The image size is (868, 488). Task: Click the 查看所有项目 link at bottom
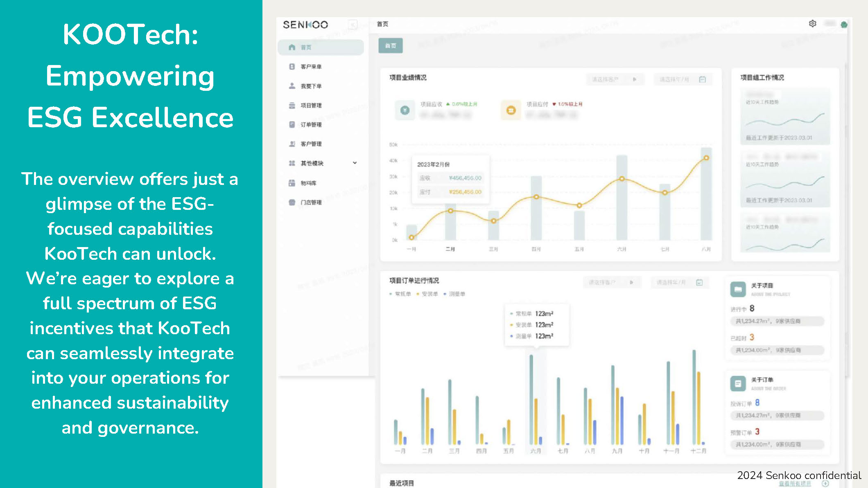pyautogui.click(x=794, y=484)
